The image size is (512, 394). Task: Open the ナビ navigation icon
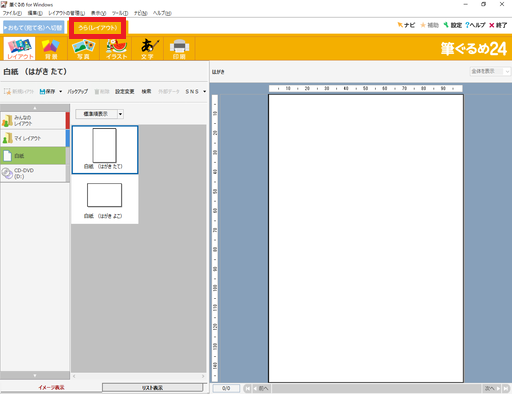point(406,25)
